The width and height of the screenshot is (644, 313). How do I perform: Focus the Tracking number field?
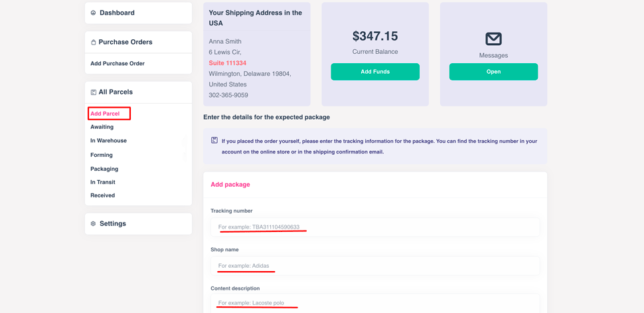click(x=375, y=227)
